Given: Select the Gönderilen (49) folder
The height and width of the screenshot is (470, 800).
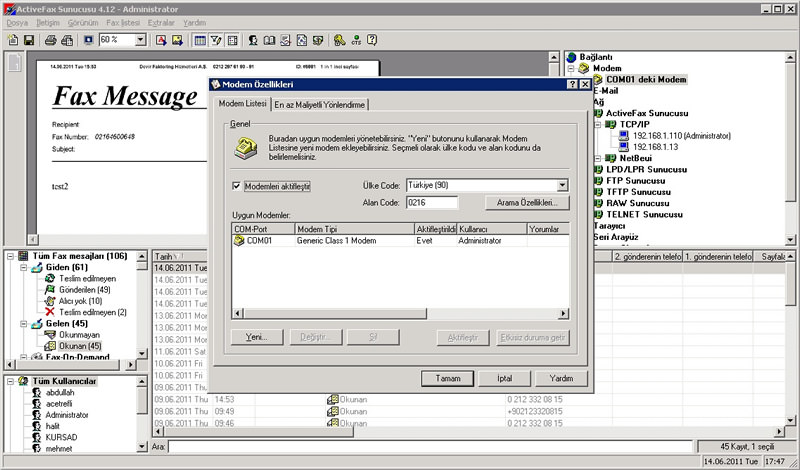Looking at the screenshot, I should (x=84, y=290).
